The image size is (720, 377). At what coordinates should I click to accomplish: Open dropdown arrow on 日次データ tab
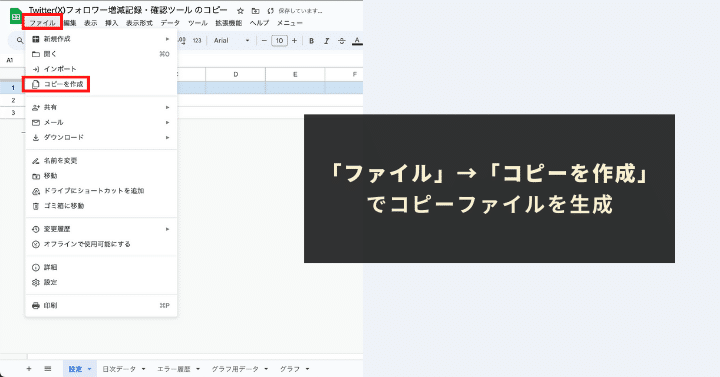coord(143,369)
